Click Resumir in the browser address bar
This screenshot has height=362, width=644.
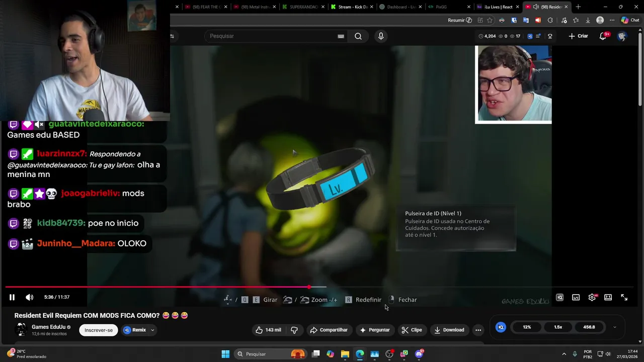460,20
